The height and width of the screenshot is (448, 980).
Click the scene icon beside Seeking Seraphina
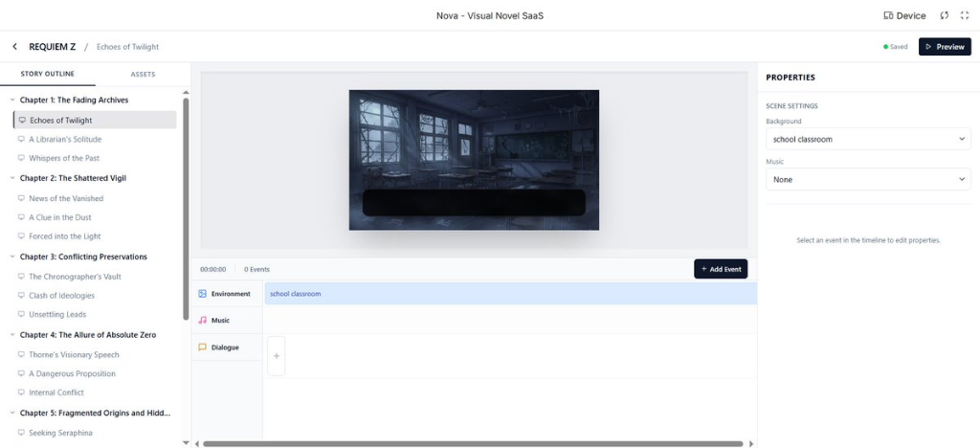click(x=21, y=433)
